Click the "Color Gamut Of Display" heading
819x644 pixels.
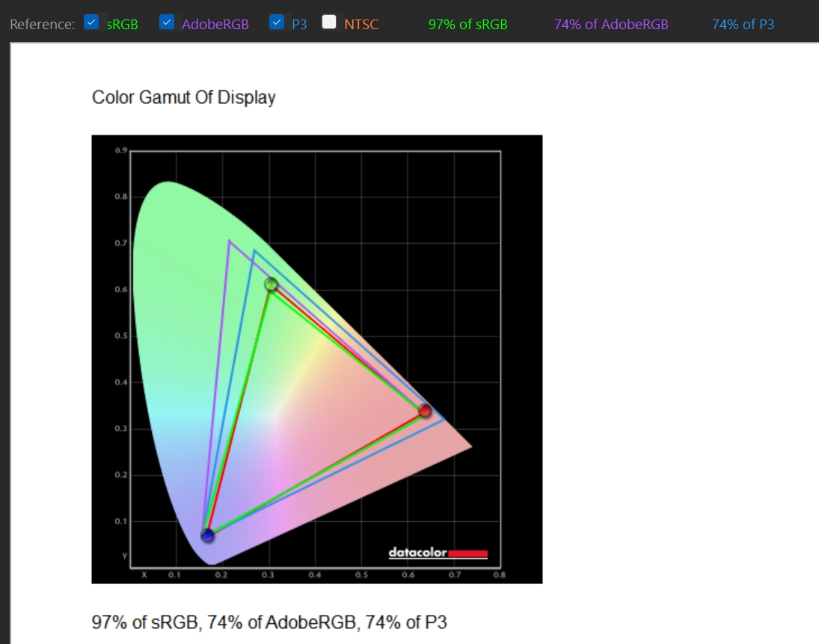coord(183,97)
